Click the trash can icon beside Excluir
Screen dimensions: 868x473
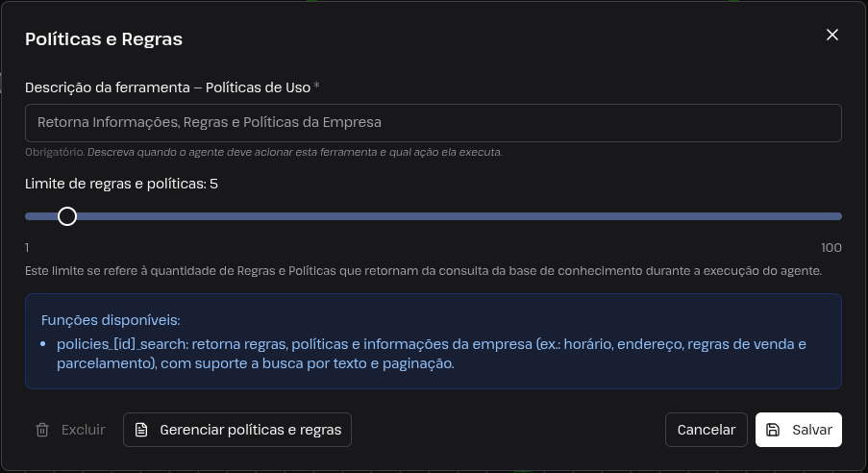42,430
